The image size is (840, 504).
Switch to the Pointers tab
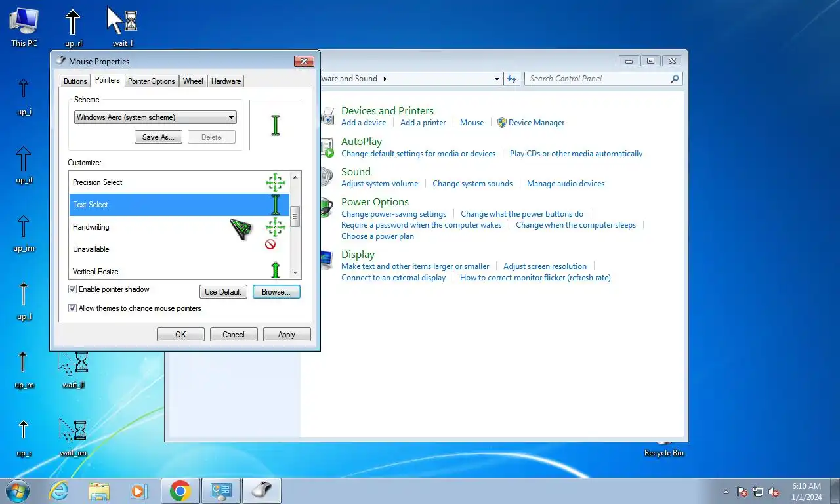(107, 80)
